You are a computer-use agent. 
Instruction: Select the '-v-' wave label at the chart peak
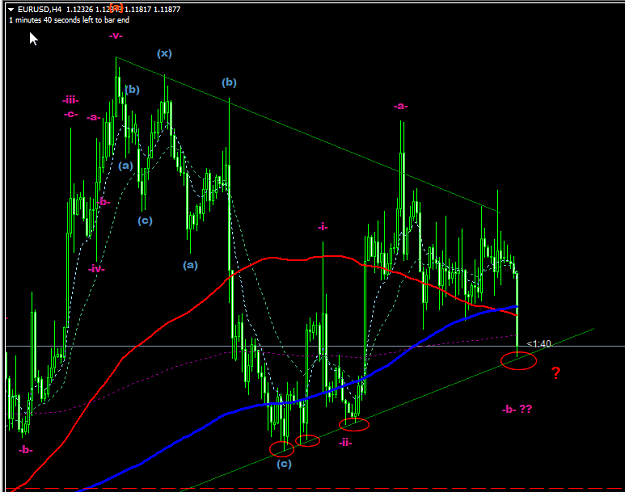[x=116, y=36]
